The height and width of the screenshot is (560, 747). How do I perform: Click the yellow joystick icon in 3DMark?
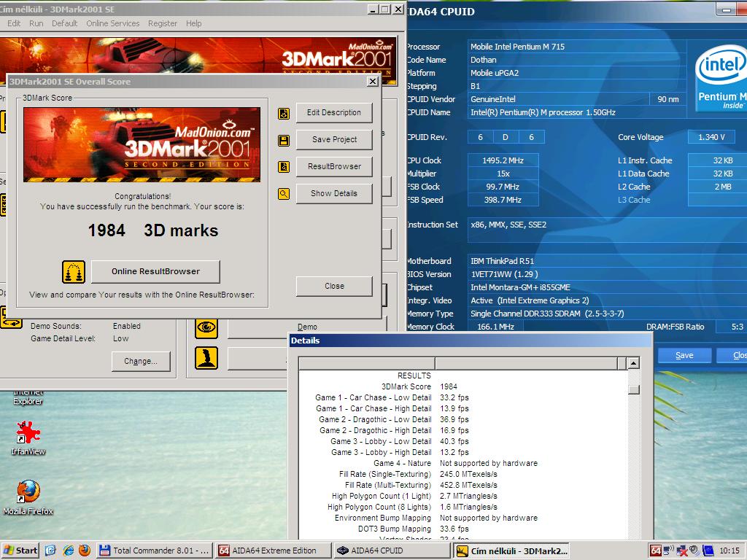206,358
